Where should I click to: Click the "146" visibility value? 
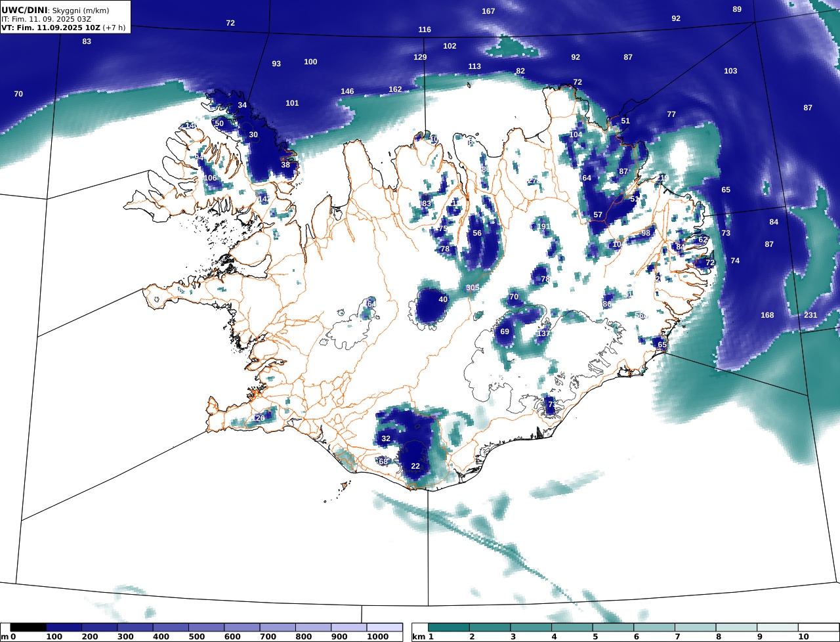click(x=347, y=91)
